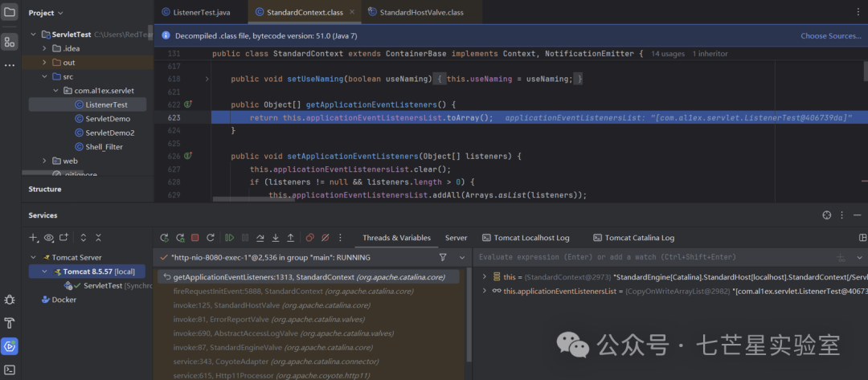
Task: Open the Services tool window icon
Action: (10, 346)
